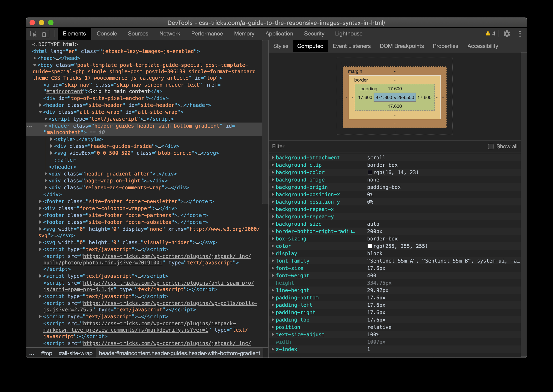553x392 pixels.
Task: Toggle the device toolbar icon
Action: click(x=46, y=34)
